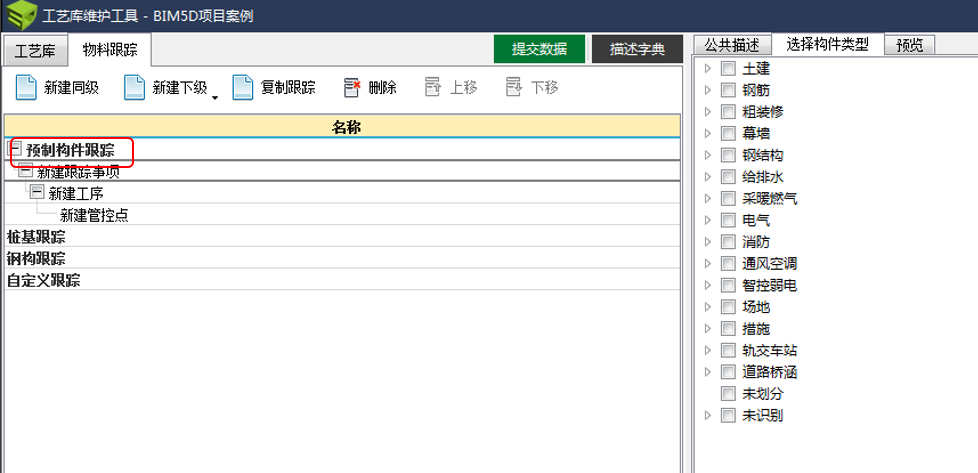This screenshot has width=978, height=473.
Task: Click the 新建同级 document icon
Action: pyautogui.click(x=26, y=87)
